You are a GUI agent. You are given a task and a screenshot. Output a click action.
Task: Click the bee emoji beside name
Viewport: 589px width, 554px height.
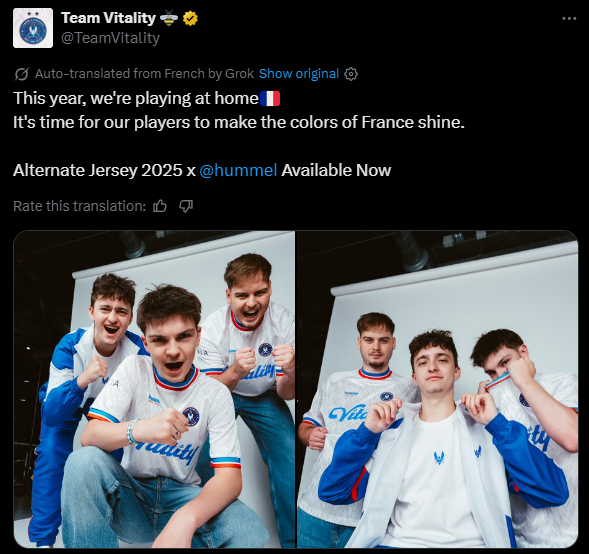(x=169, y=18)
